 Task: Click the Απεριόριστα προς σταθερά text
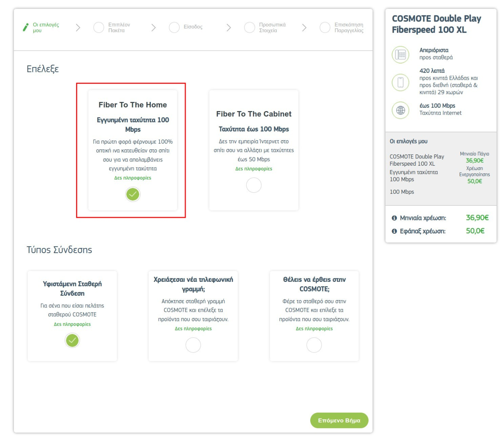click(x=436, y=54)
